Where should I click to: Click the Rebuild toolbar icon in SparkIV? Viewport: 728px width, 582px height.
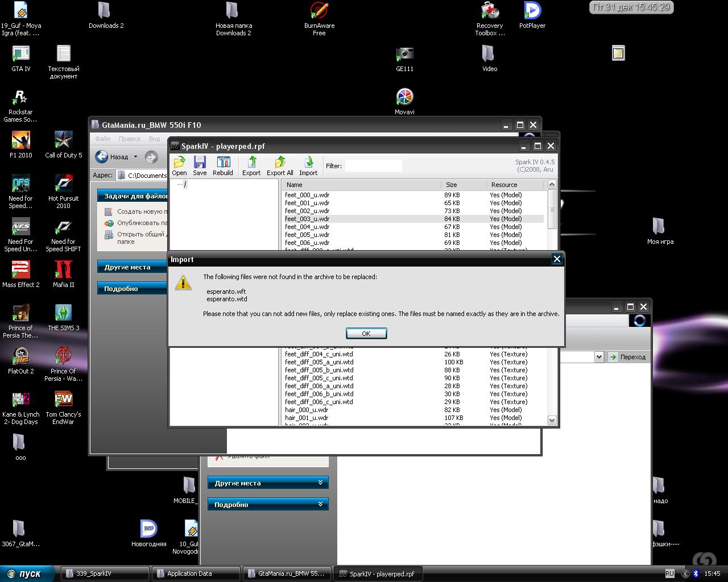click(223, 166)
